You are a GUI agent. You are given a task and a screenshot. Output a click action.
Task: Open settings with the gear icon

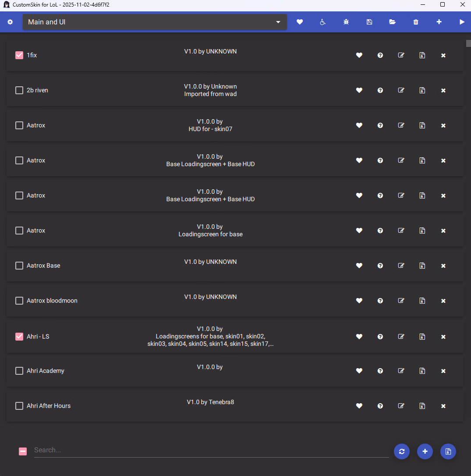(x=10, y=22)
